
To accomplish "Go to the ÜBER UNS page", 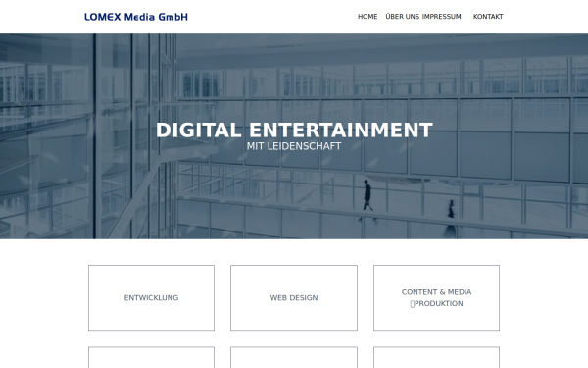I will pyautogui.click(x=403, y=17).
